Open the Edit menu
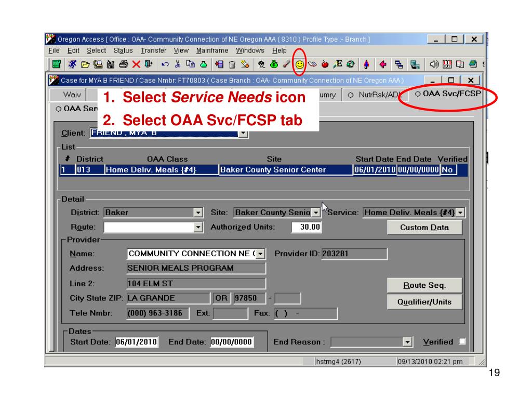This screenshot has height=399, width=532. 73,50
